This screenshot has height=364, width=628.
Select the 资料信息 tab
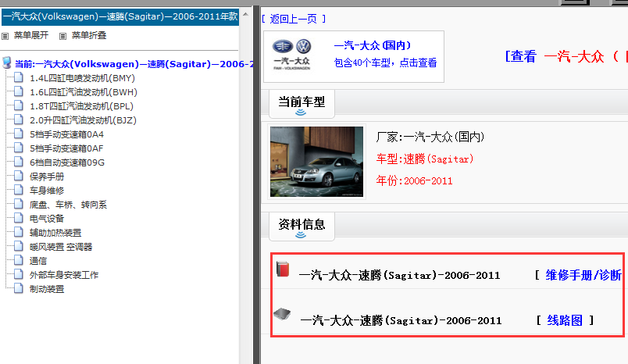coord(302,227)
